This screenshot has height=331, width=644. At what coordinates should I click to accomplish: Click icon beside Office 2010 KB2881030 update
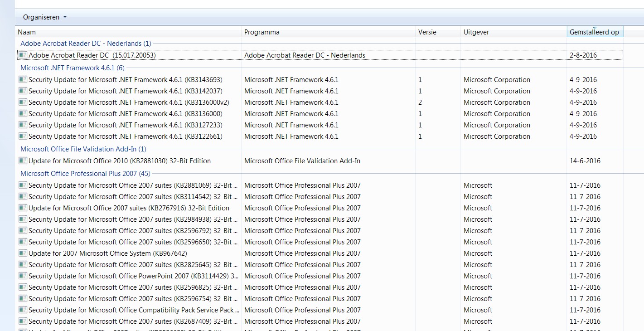click(x=23, y=161)
